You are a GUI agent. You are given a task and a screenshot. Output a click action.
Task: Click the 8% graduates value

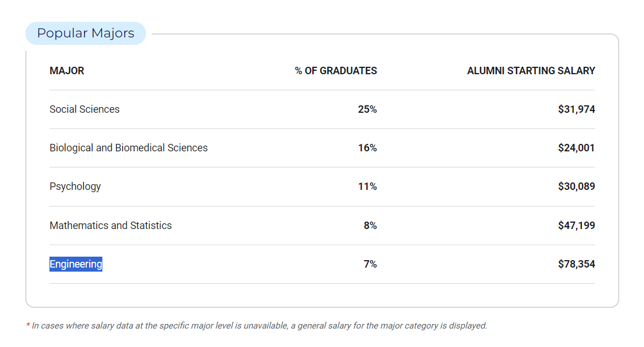click(x=370, y=226)
